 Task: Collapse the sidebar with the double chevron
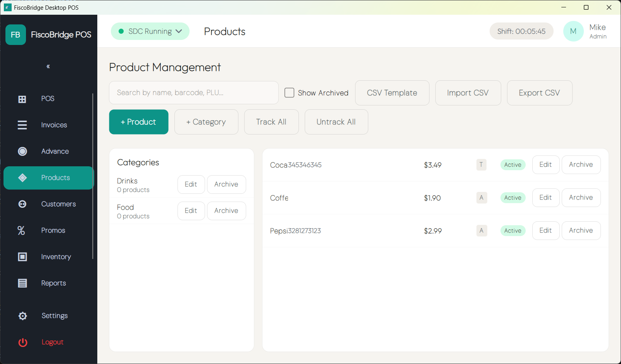click(x=48, y=66)
